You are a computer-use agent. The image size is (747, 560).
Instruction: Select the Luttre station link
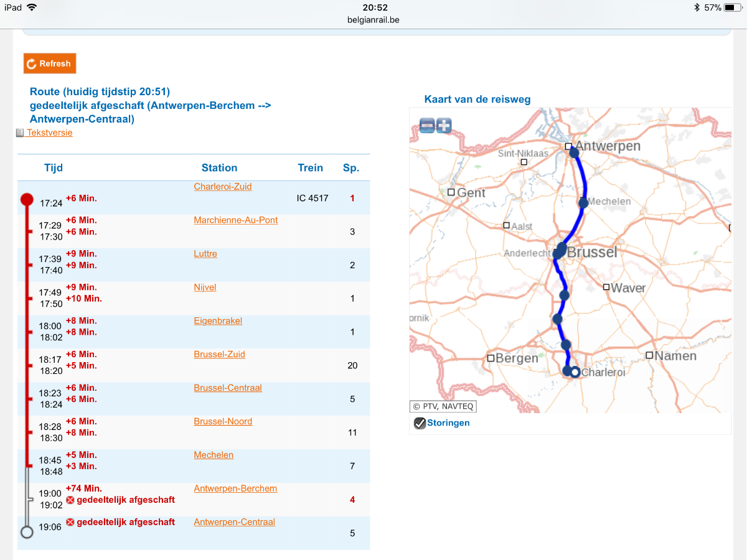(205, 254)
